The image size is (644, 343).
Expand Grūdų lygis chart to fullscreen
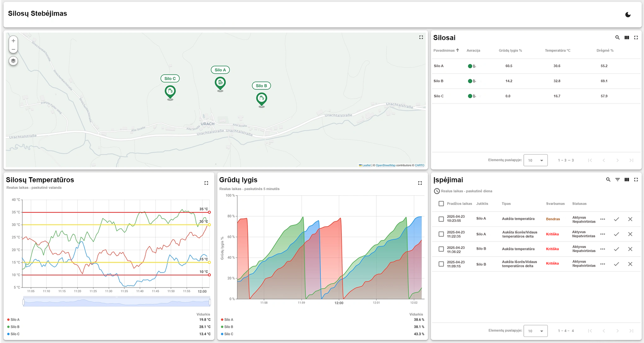[420, 183]
